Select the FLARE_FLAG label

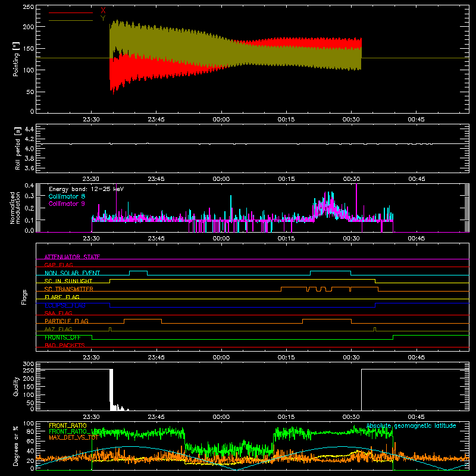(x=62, y=297)
